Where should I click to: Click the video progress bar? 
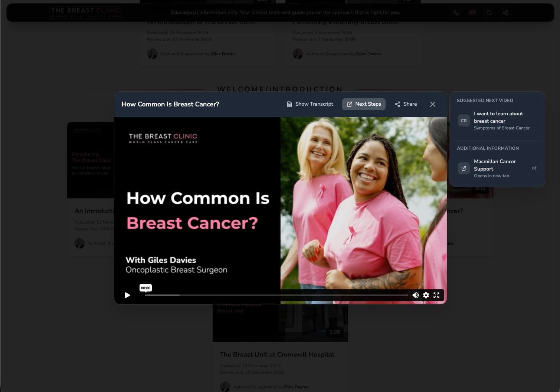pyautogui.click(x=276, y=295)
